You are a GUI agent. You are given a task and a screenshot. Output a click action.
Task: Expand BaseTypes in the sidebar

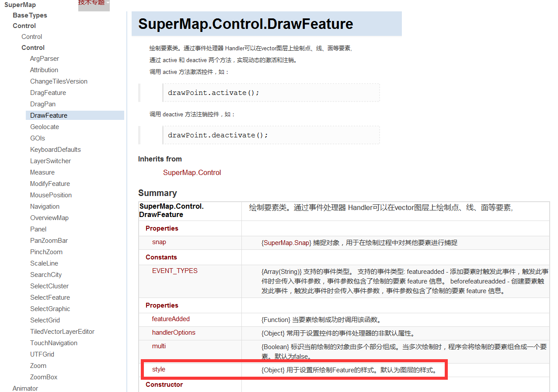point(30,15)
